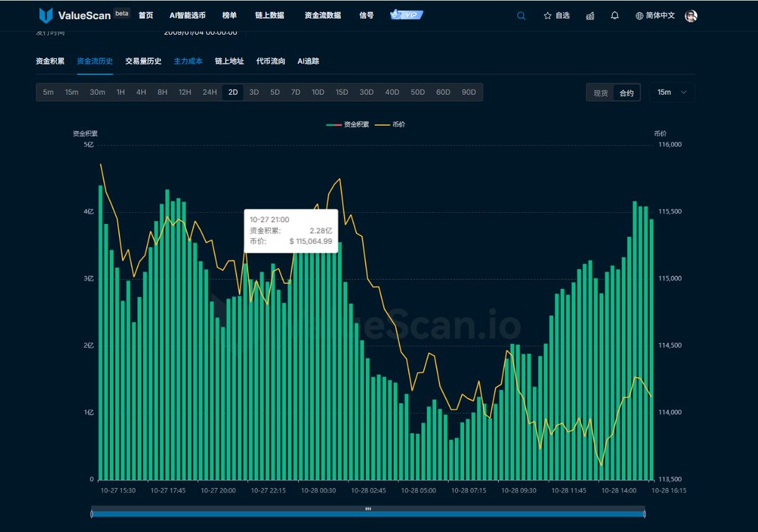The width and height of the screenshot is (758, 532).
Task: Click the ValueScan logo icon
Action: pos(46,16)
